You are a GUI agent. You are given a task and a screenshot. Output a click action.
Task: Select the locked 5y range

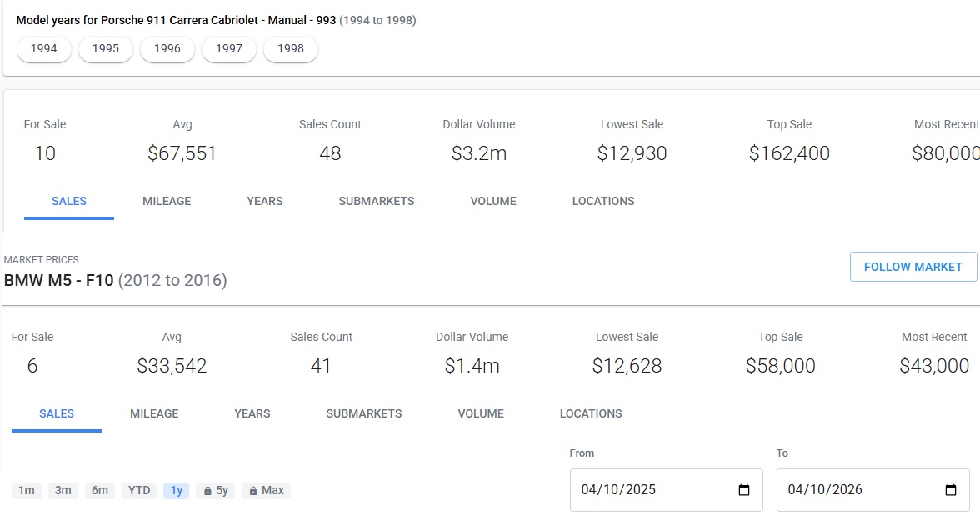(x=216, y=491)
